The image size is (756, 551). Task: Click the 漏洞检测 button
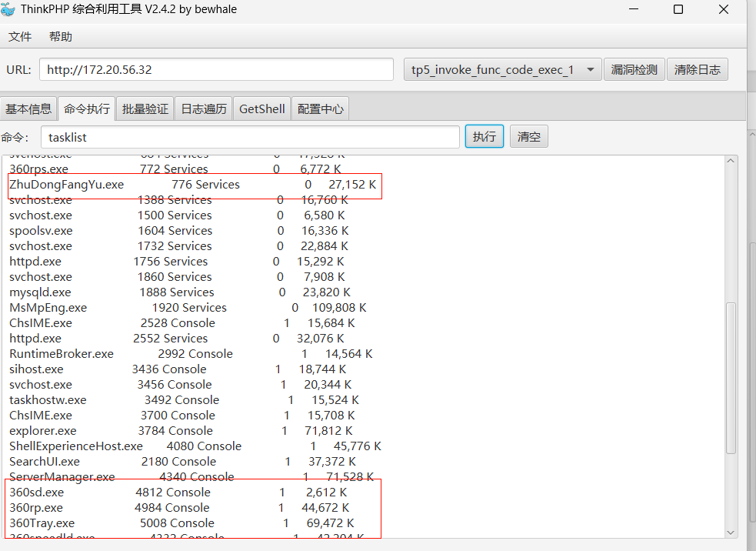point(634,69)
